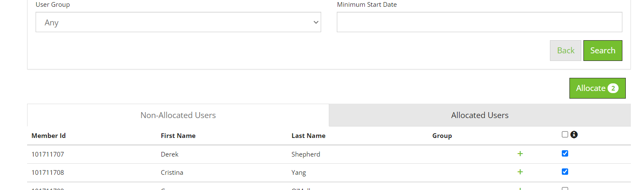Click the User Group dropdown arrow
This screenshot has height=190, width=644.
[316, 22]
